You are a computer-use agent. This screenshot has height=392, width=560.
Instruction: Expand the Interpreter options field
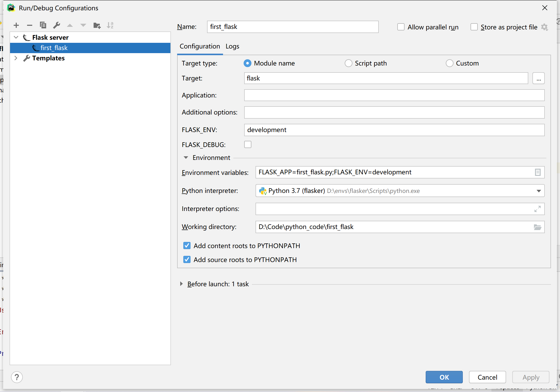538,209
